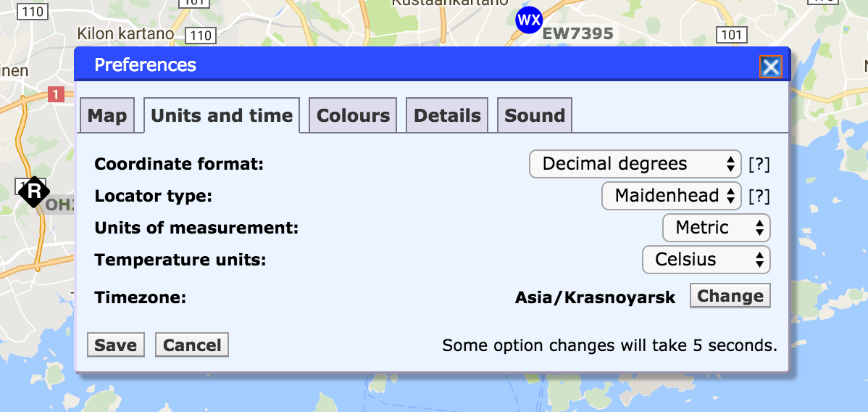868x412 pixels.
Task: Open the Coordinate format help [?] link
Action: [x=759, y=165]
